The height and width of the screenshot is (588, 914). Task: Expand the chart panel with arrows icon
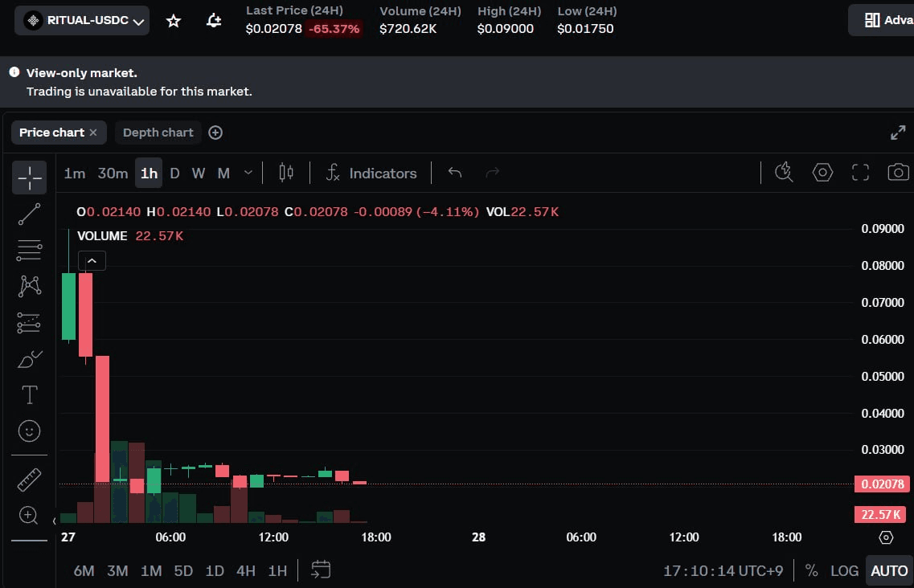[x=898, y=133]
